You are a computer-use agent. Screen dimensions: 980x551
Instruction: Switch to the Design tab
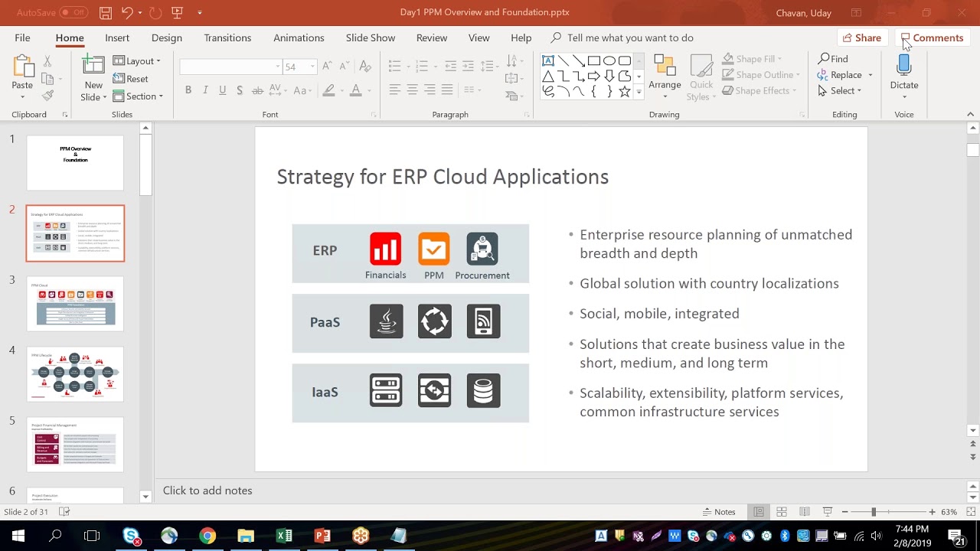167,37
